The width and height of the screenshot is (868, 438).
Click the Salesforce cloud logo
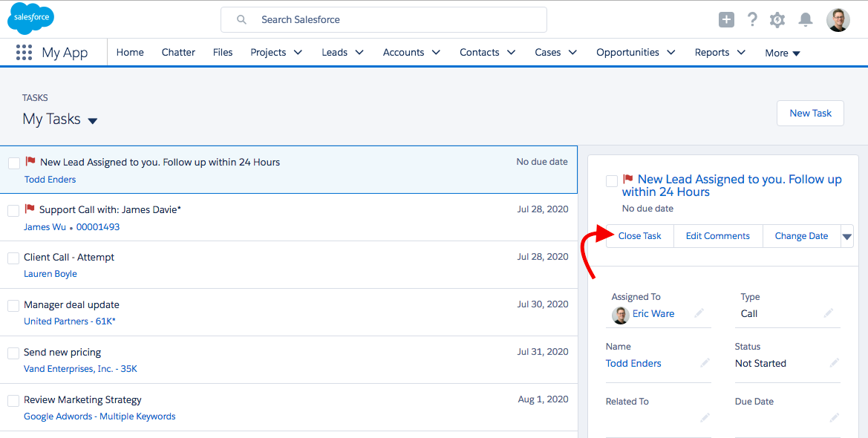point(31,19)
